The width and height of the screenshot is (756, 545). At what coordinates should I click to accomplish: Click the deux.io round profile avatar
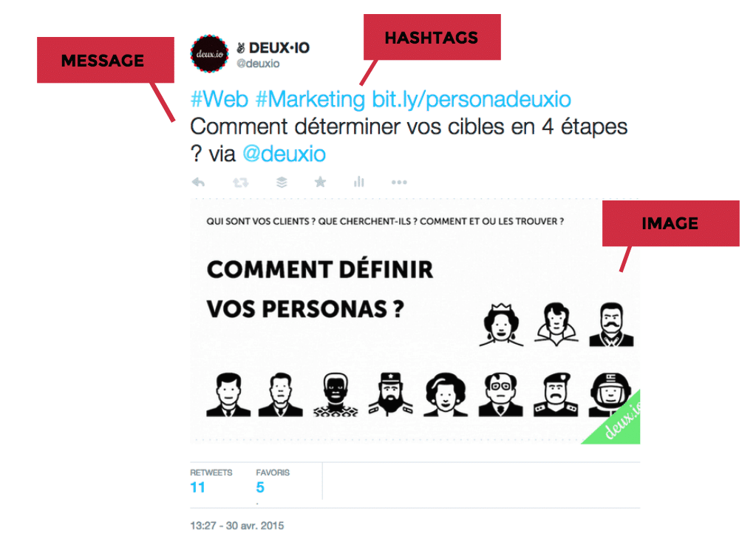point(209,54)
